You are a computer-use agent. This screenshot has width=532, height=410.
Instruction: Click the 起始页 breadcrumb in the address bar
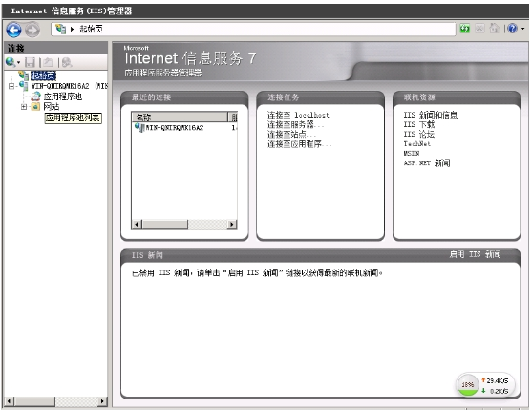[x=91, y=29]
